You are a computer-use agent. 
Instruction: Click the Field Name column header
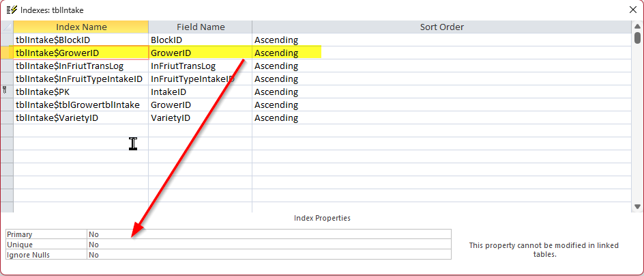pyautogui.click(x=201, y=27)
